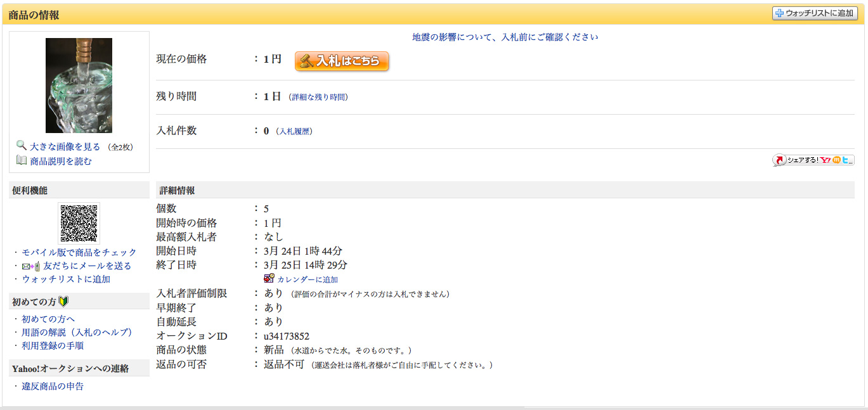Open 用語の解説（入札のヘルプ） link
868x410 pixels.
pyautogui.click(x=77, y=332)
